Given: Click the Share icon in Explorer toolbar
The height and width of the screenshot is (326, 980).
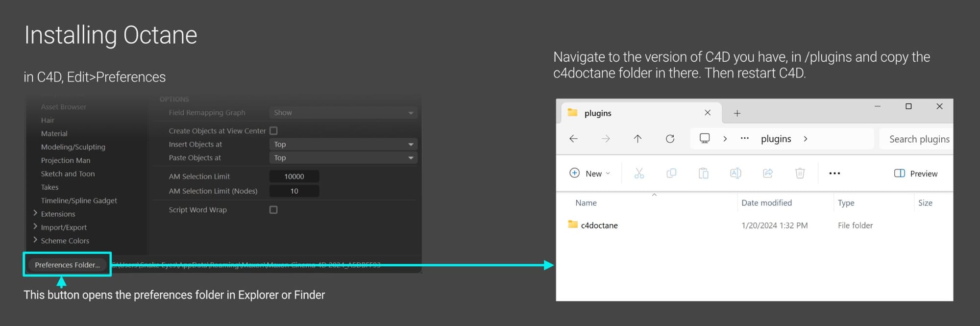Looking at the screenshot, I should 768,173.
